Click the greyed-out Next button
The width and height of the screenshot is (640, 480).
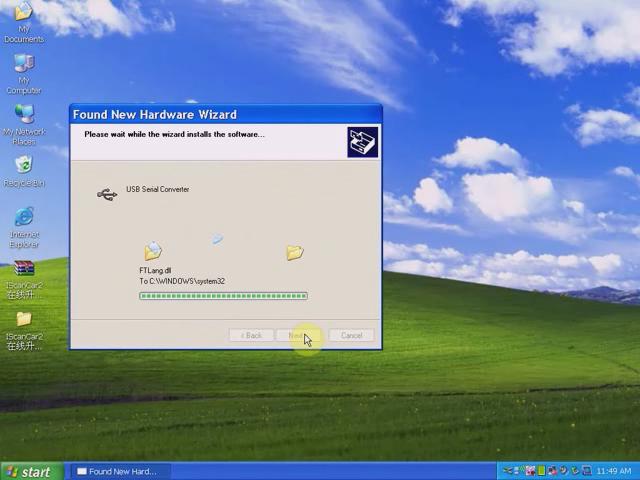(299, 335)
